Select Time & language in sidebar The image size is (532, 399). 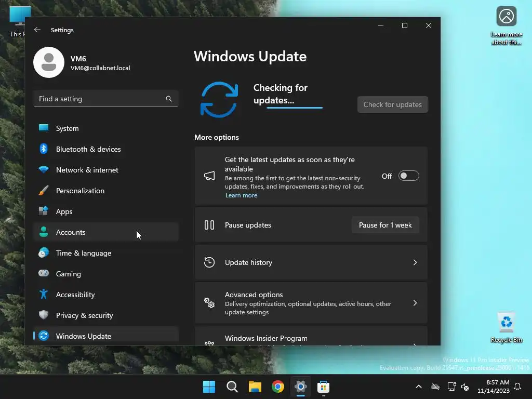point(106,253)
